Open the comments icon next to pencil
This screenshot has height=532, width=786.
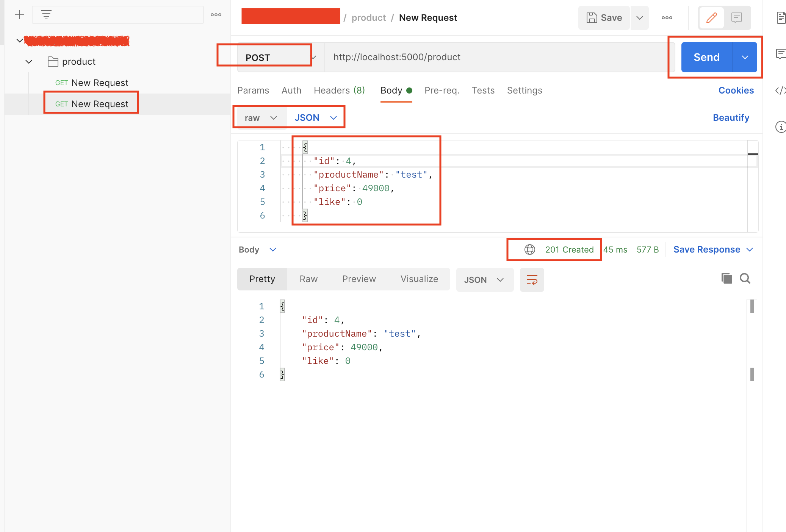click(736, 17)
